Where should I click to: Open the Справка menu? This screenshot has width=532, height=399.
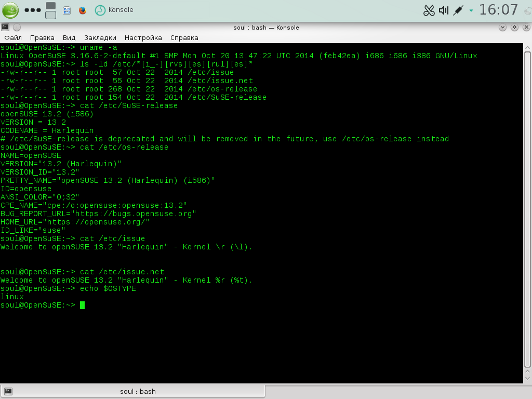(184, 37)
